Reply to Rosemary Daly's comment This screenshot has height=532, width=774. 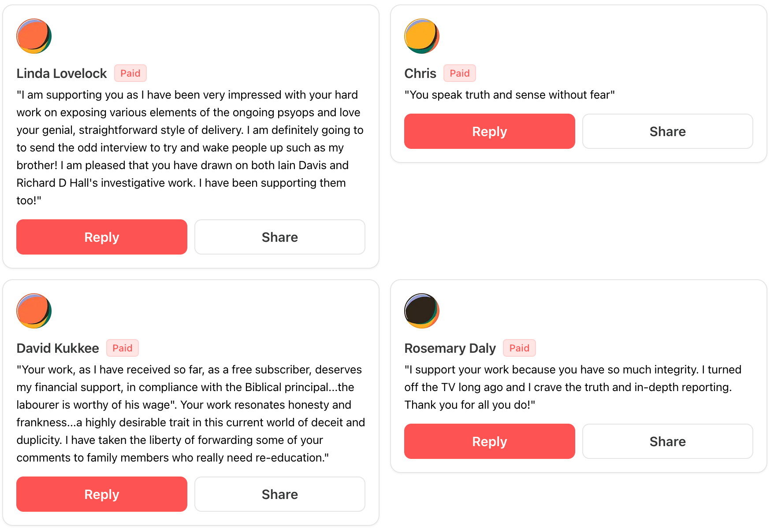coord(490,441)
